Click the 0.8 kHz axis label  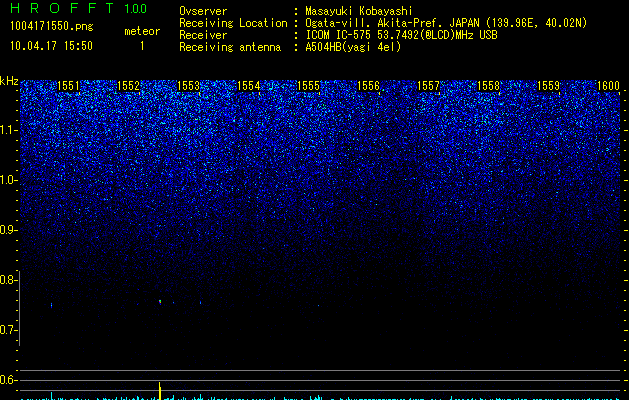[8, 280]
